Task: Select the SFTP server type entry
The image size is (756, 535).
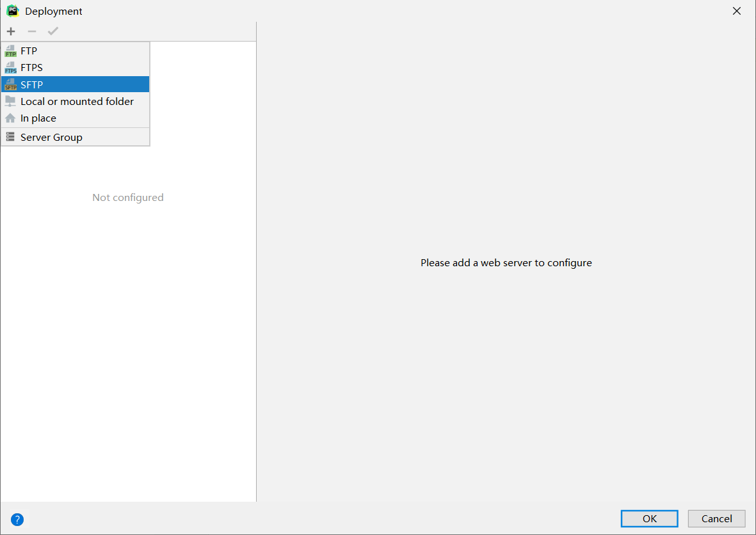Action: [x=75, y=84]
